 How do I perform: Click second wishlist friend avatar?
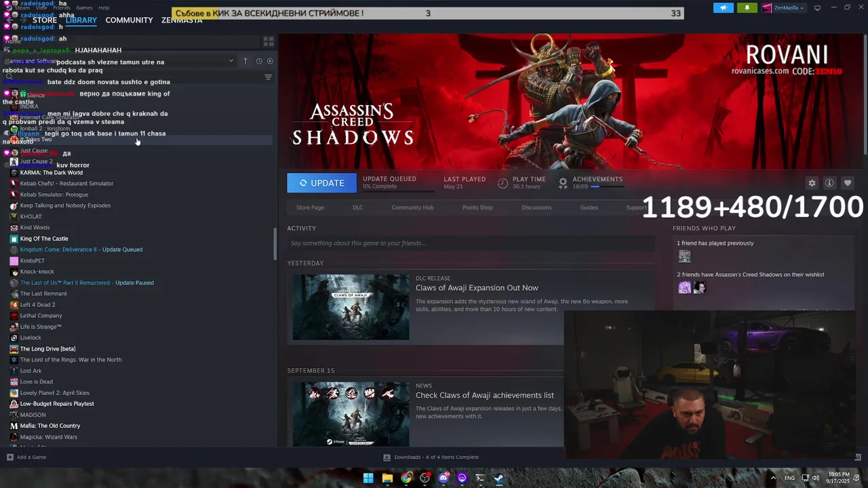pyautogui.click(x=699, y=287)
